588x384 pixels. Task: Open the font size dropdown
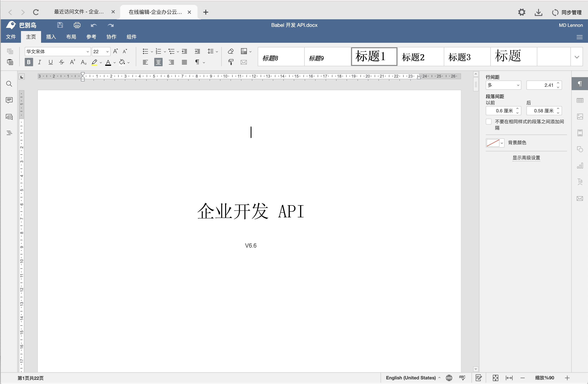pyautogui.click(x=107, y=52)
